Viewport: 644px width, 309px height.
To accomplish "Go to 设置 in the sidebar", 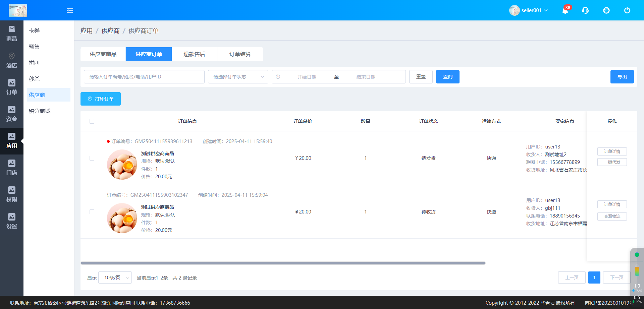I will (x=12, y=222).
